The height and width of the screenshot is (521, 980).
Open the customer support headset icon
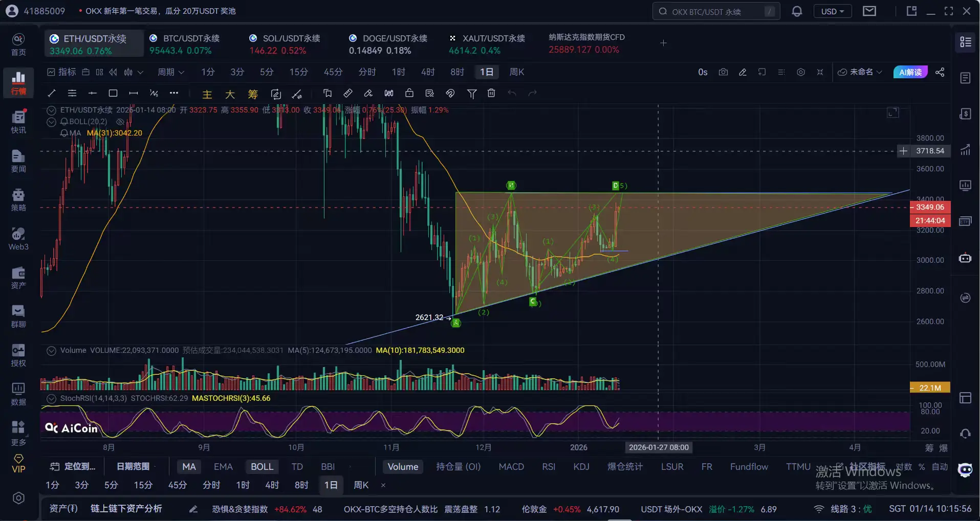pos(966,434)
